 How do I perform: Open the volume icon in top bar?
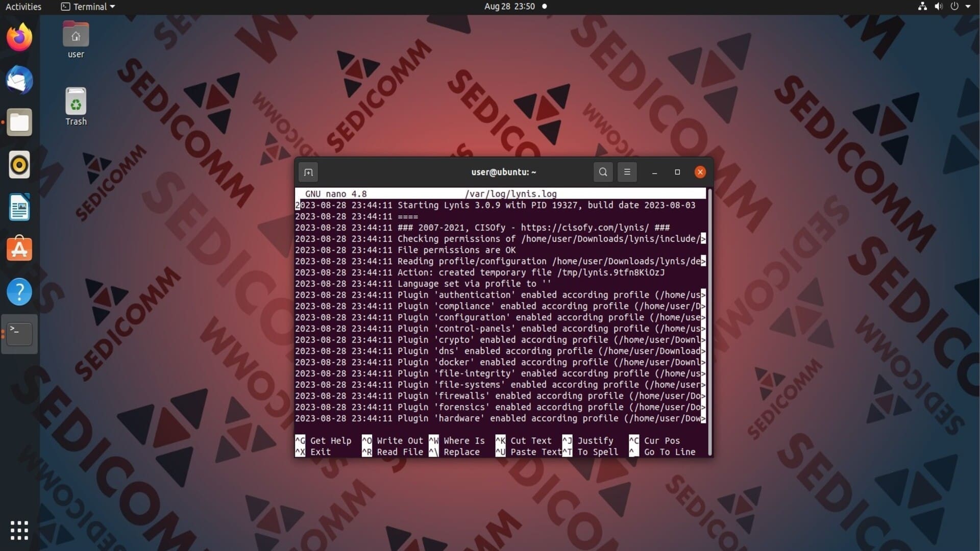coord(939,7)
